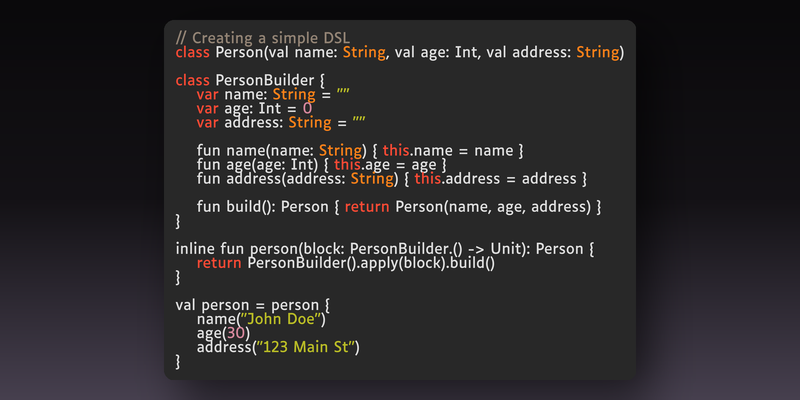Click the "inline fun person" declaration
800x400 pixels.
(x=385, y=249)
